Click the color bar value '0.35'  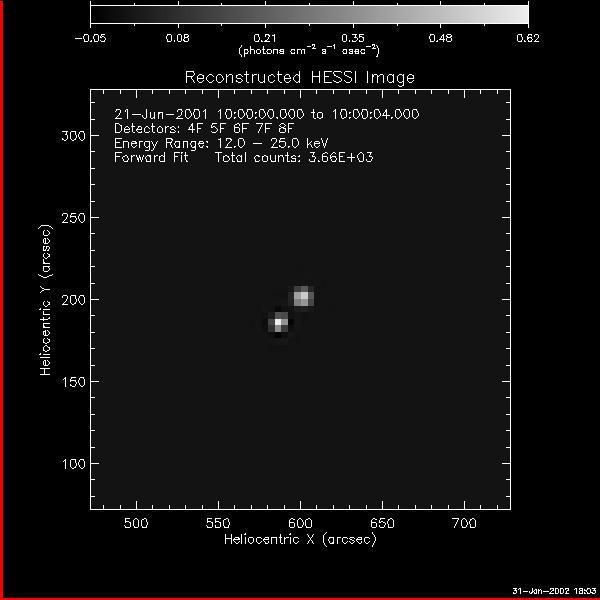tap(353, 38)
